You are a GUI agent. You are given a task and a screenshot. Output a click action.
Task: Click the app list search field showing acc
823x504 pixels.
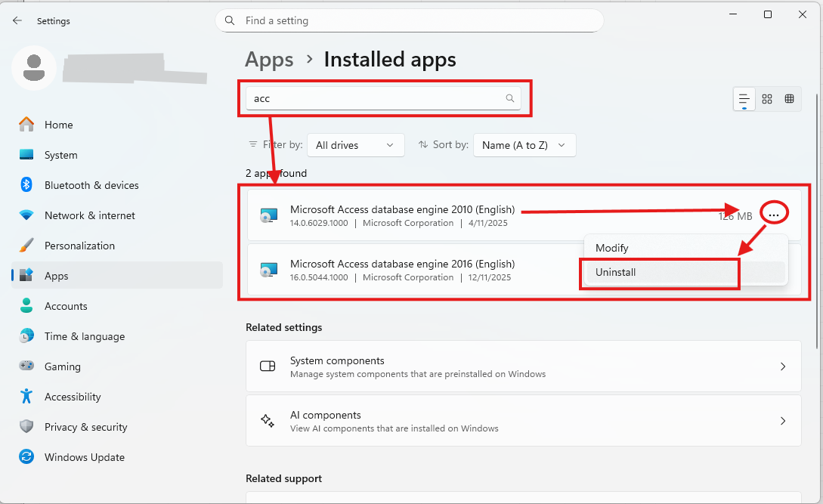click(x=382, y=98)
